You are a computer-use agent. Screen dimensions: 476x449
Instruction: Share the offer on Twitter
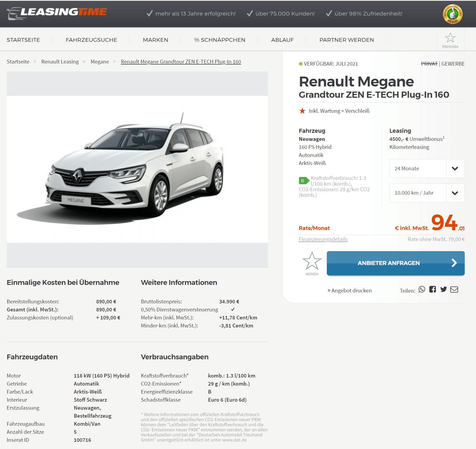444,289
